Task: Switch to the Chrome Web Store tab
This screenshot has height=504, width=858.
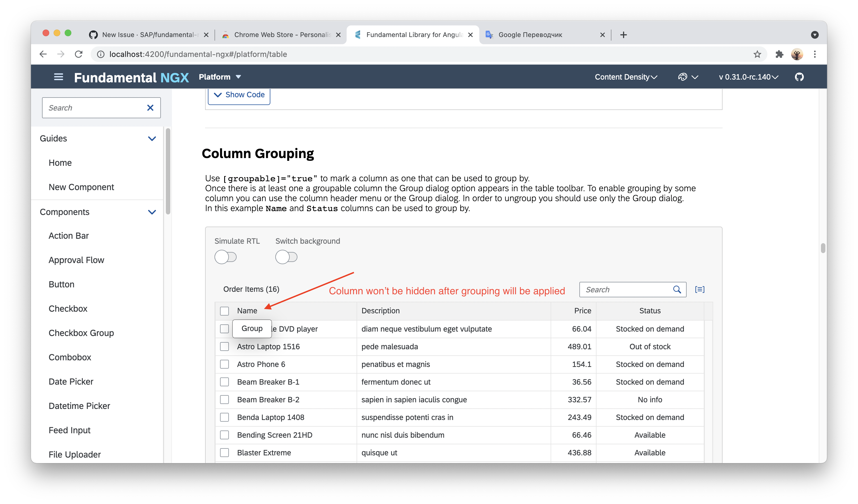Action: [x=281, y=35]
